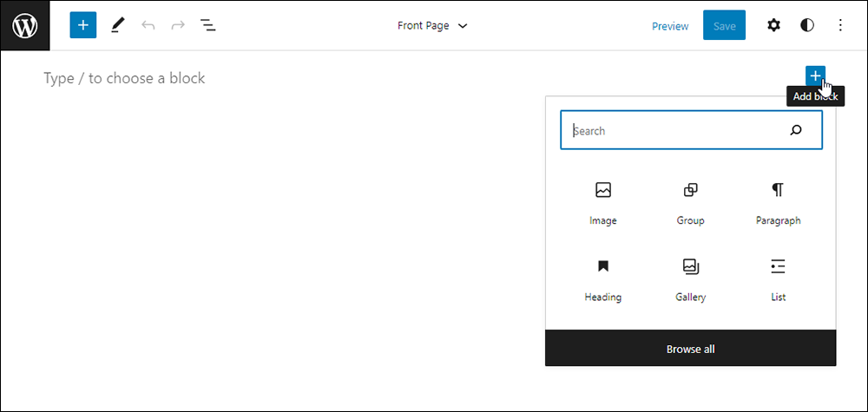Open the Options three-dot menu
Viewport: 868px width, 412px height.
pos(840,25)
